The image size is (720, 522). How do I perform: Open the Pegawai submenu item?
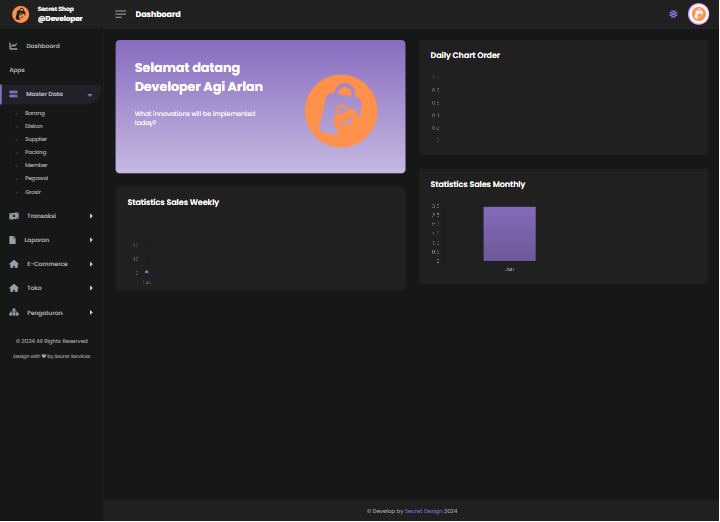pos(36,178)
